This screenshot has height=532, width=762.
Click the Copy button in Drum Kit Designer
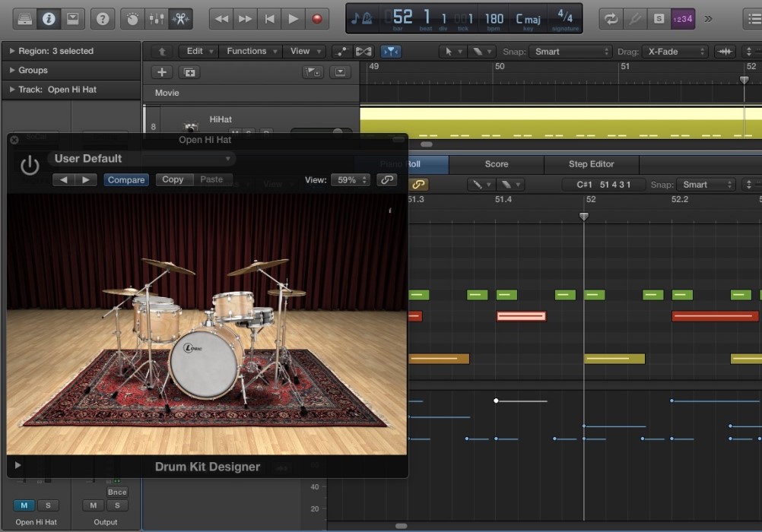pos(173,179)
